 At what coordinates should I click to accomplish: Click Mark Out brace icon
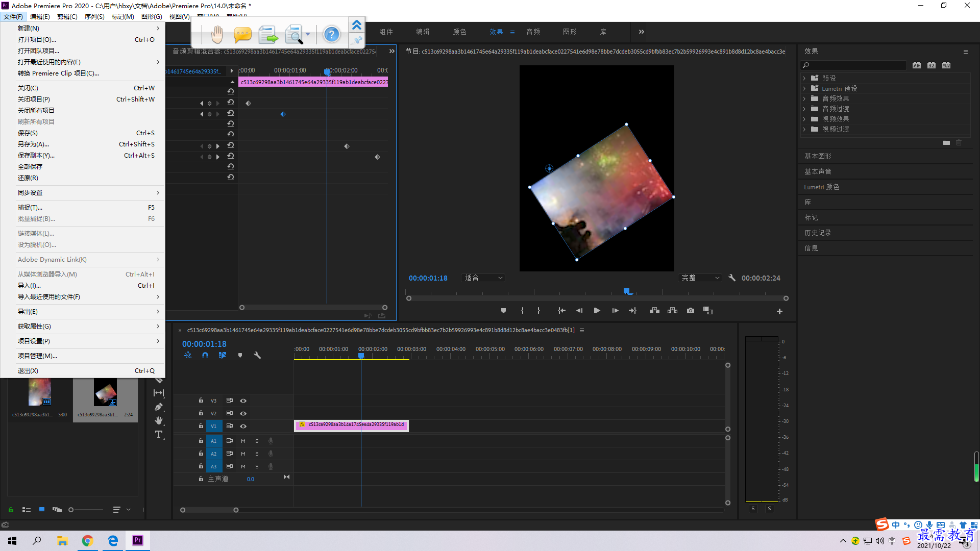(538, 311)
